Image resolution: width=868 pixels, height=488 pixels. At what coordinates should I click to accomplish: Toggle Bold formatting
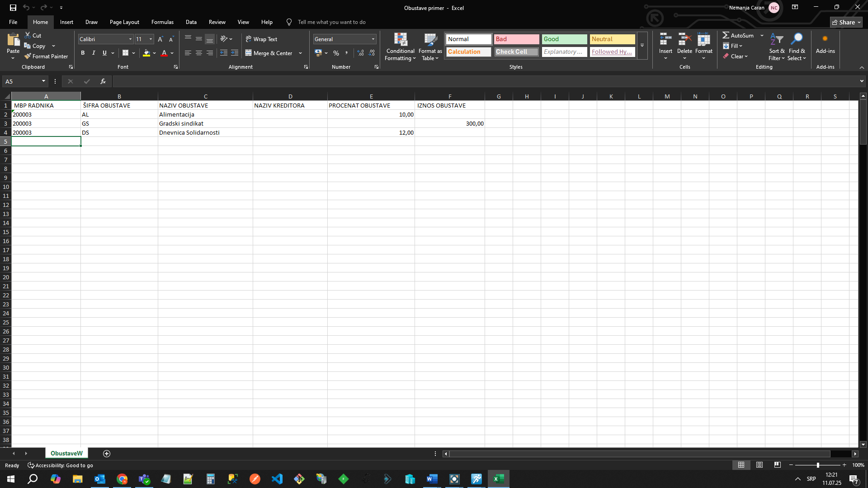83,53
